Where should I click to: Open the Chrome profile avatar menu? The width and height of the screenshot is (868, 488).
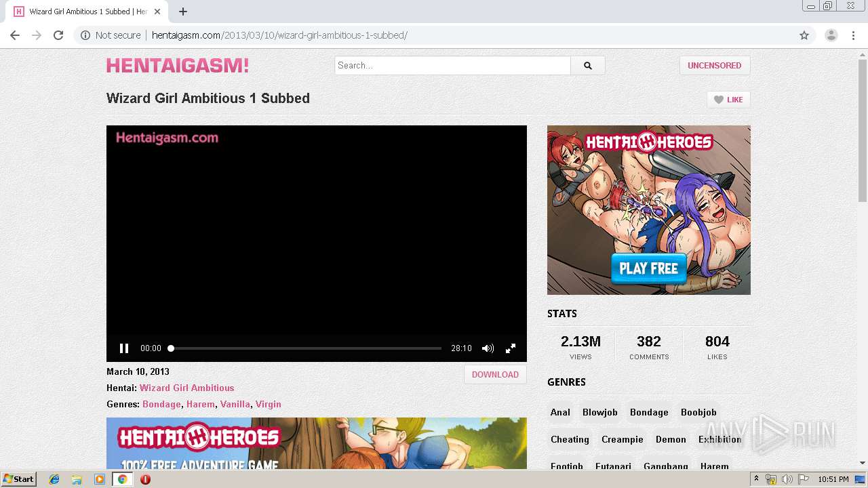click(831, 35)
